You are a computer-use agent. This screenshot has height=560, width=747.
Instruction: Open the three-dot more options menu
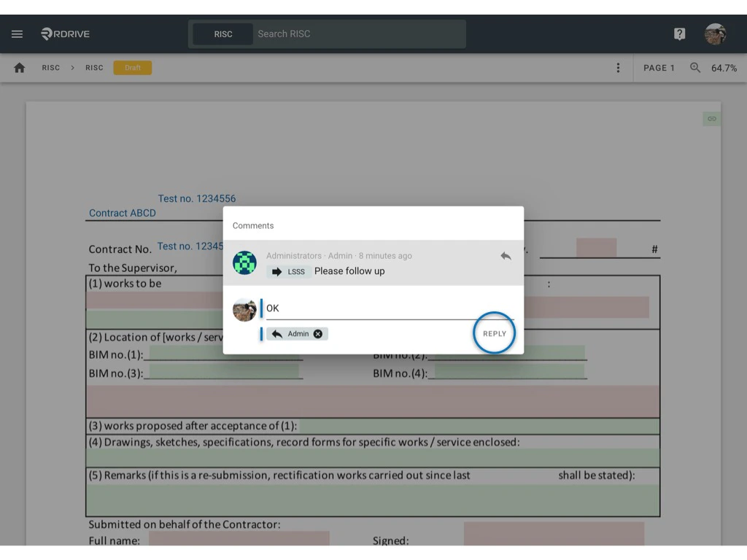tap(618, 68)
